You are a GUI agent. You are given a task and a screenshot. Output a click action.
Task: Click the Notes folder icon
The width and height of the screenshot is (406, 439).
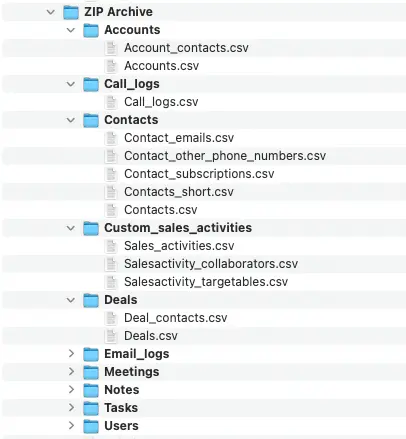coord(91,390)
